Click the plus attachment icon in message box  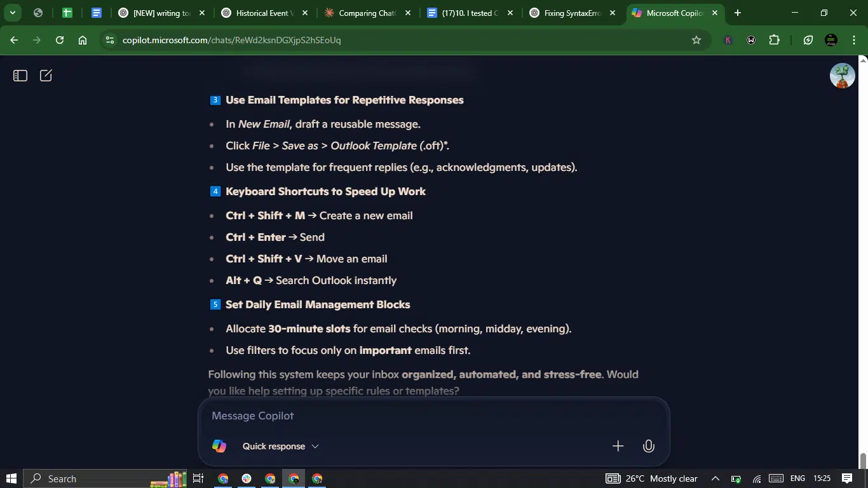(x=618, y=446)
